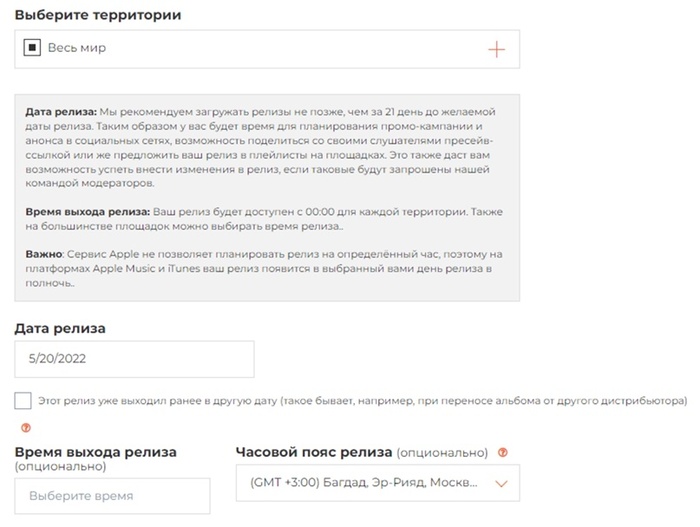This screenshot has height=527, width=700.
Task: Click the Весь мир label text
Action: pyautogui.click(x=77, y=48)
